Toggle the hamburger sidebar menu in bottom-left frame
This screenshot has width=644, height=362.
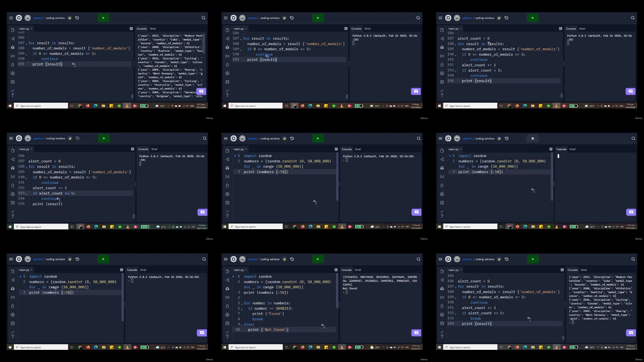click(x=11, y=259)
